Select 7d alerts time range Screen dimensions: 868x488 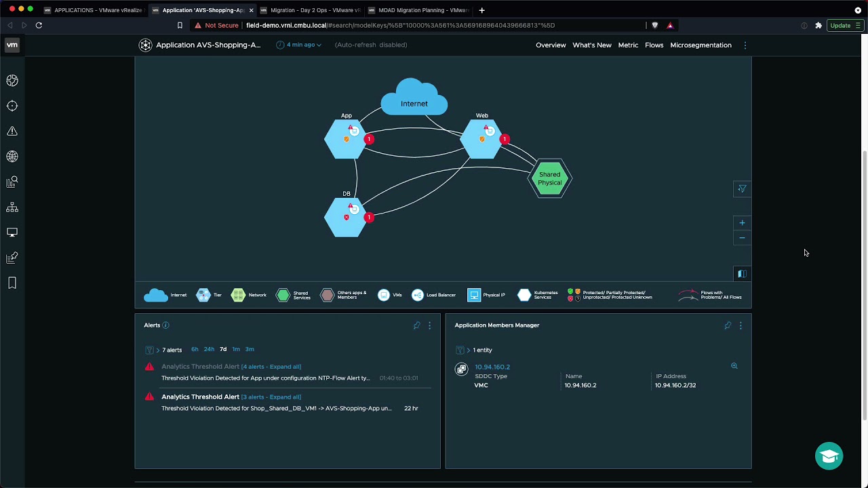pyautogui.click(x=223, y=349)
